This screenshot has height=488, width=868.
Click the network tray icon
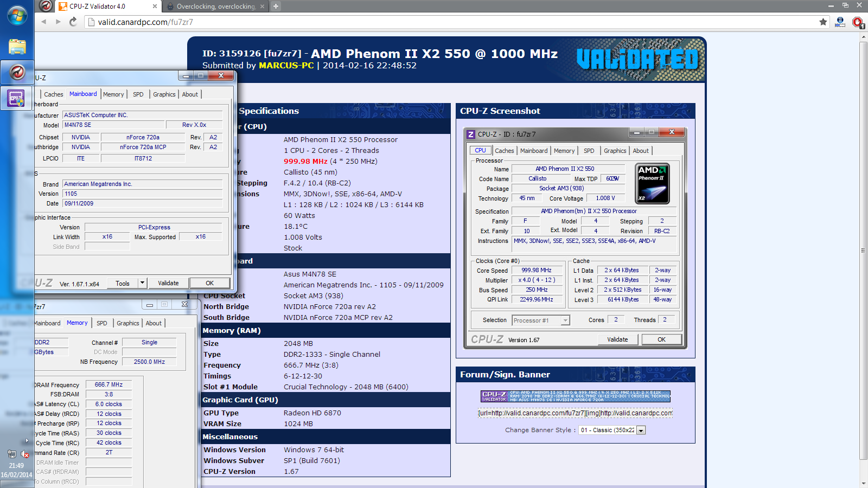click(12, 454)
